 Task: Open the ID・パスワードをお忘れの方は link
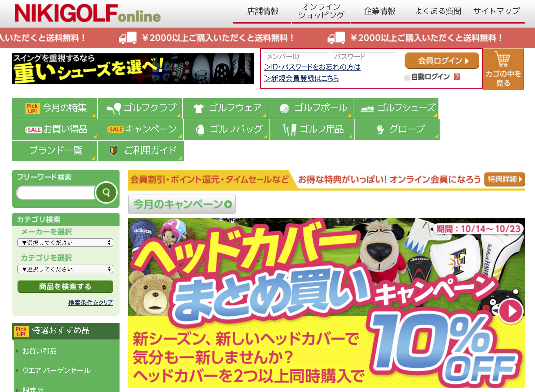click(x=312, y=67)
